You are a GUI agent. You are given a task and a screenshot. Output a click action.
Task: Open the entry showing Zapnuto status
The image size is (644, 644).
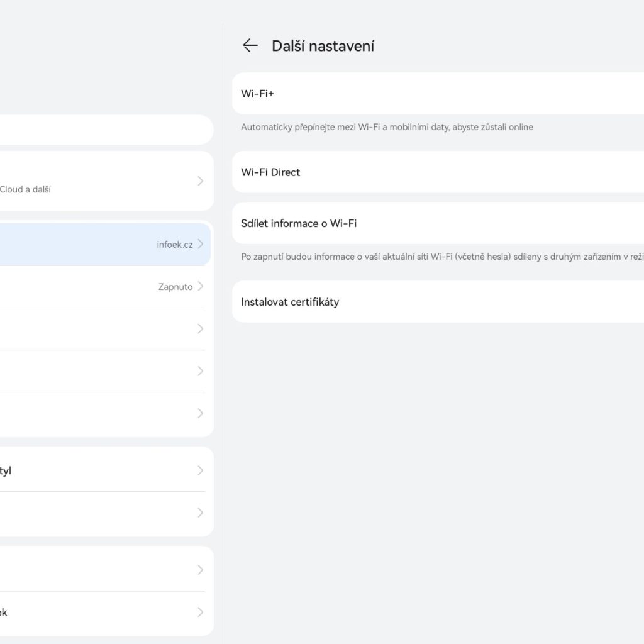coord(101,287)
